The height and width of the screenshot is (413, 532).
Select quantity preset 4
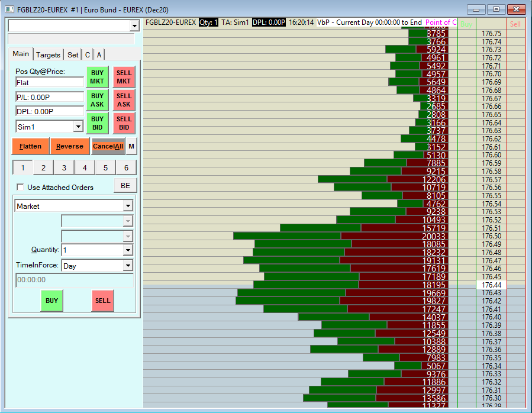pos(85,167)
